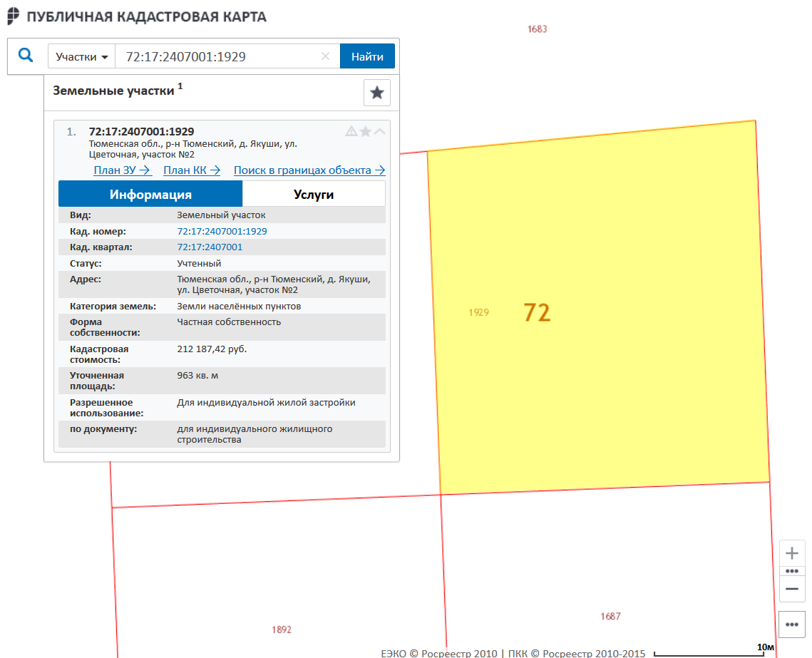Click cadastral quarter link 72:17:2407001
The width and height of the screenshot is (812, 658).
pos(210,247)
